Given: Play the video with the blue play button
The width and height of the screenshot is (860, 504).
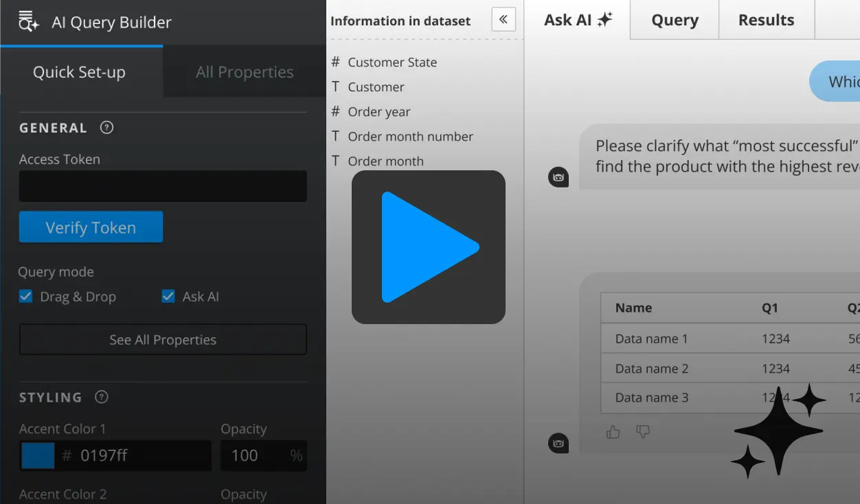Looking at the screenshot, I should 429,247.
